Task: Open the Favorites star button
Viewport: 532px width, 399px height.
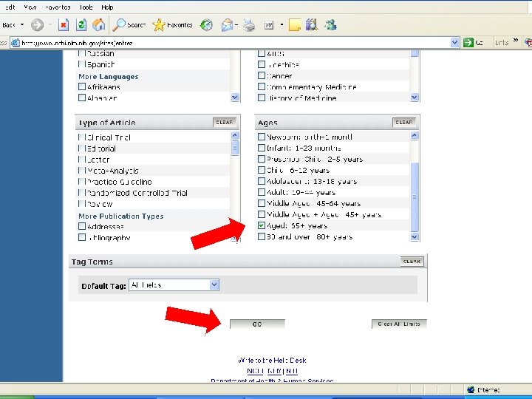Action: pos(172,25)
